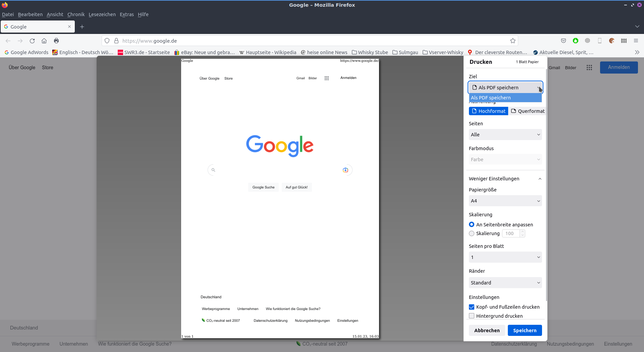Click Abbrechen to cancel printing
Viewport: 644px width, 352px height.
point(487,331)
